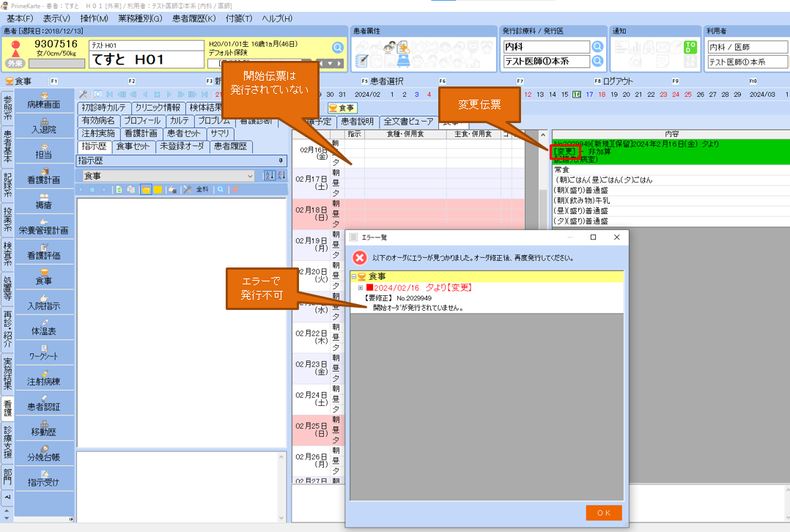The height and width of the screenshot is (532, 790).
Task: Toggle the open folder view button
Action: pos(146,189)
